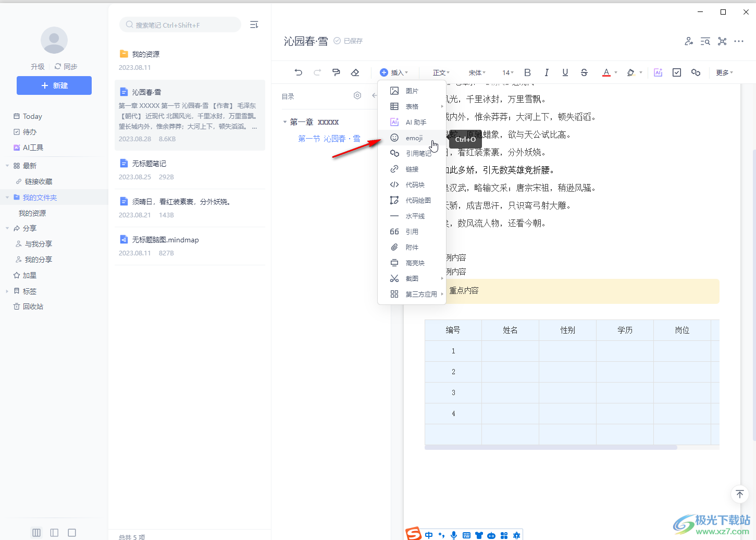This screenshot has width=756, height=540.
Task: Switch to the two-column layout
Action: coord(54,533)
